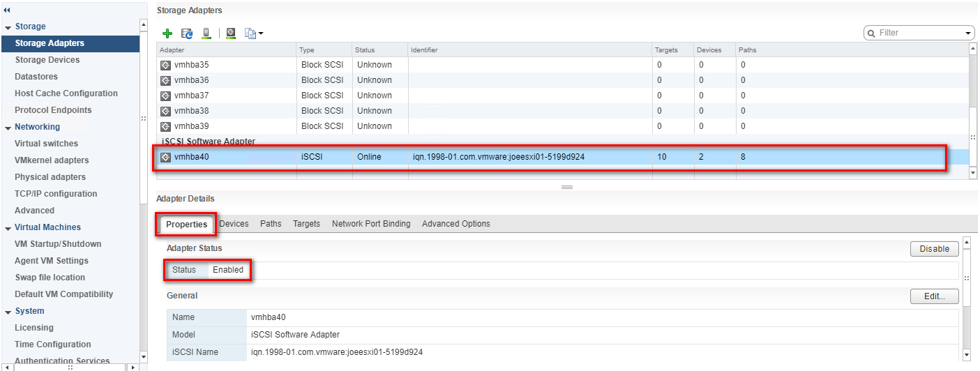Click the details pane scroll down arrow
Screen dimensions: 980x371
coord(967,355)
